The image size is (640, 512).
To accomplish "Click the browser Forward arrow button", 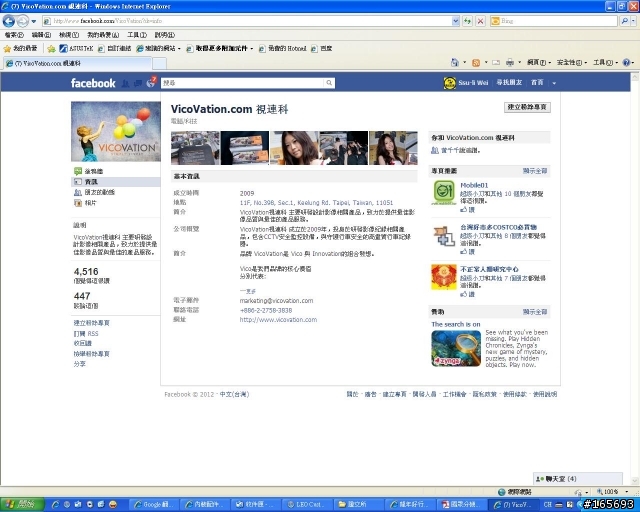I will pyautogui.click(x=22, y=20).
